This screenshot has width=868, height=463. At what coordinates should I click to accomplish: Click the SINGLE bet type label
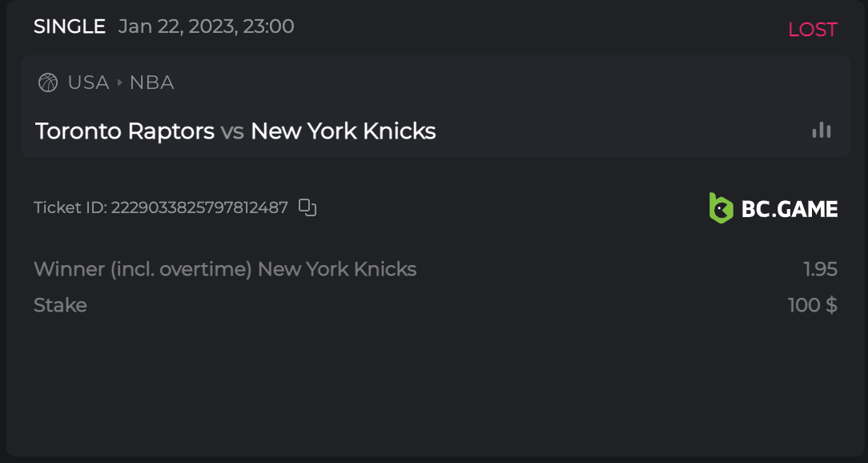pos(70,26)
